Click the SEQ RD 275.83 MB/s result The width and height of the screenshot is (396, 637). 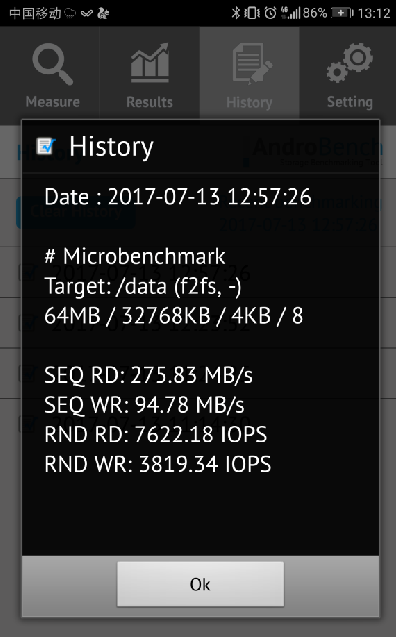pos(148,375)
